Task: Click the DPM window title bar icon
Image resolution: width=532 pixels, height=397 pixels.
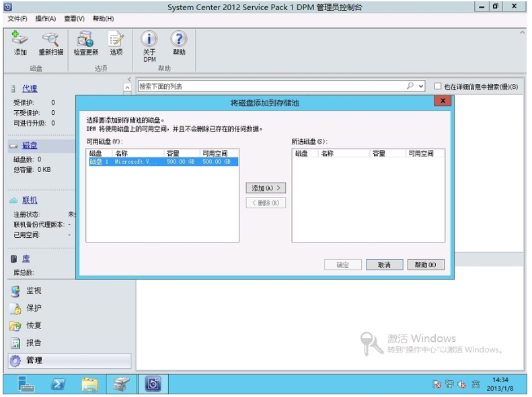Action: [8, 7]
